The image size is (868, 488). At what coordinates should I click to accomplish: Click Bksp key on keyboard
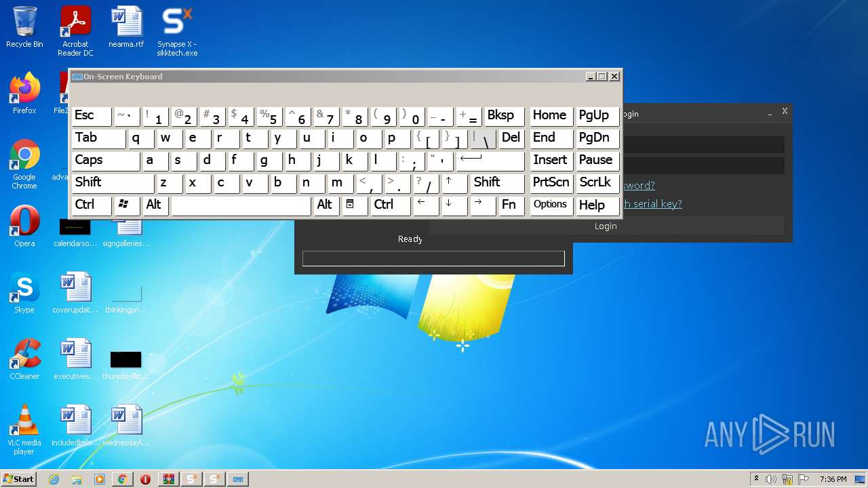[x=505, y=116]
